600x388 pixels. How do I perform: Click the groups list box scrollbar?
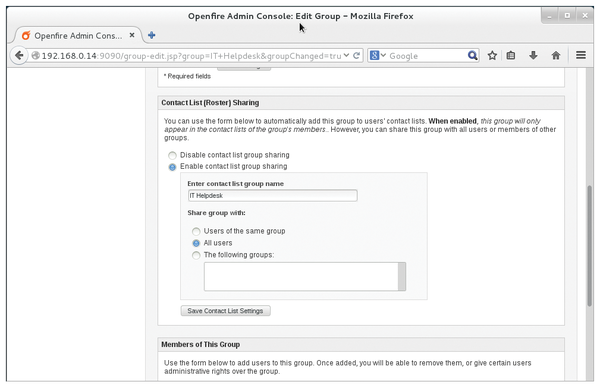coord(402,277)
